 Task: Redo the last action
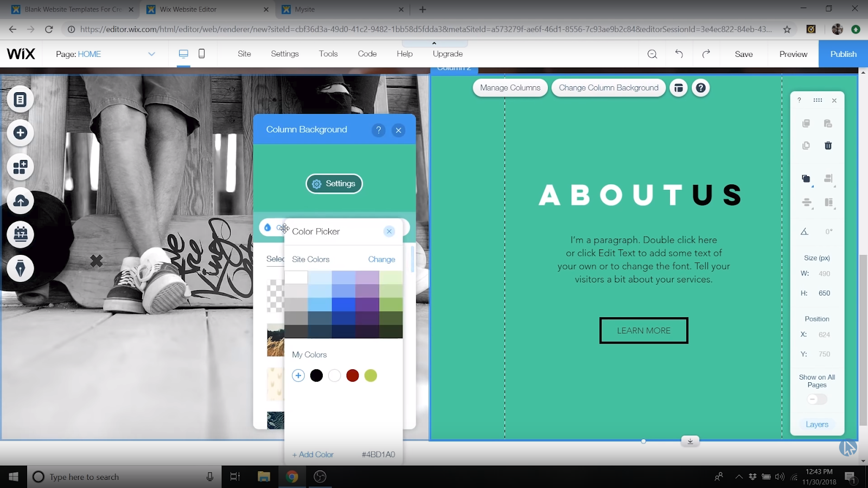pyautogui.click(x=706, y=54)
